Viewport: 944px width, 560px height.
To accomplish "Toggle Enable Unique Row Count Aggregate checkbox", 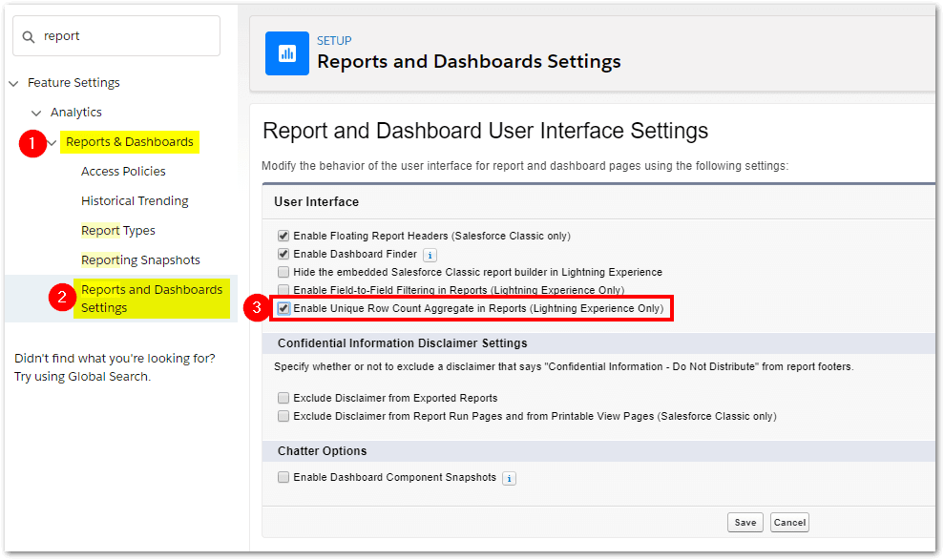I will click(x=283, y=308).
